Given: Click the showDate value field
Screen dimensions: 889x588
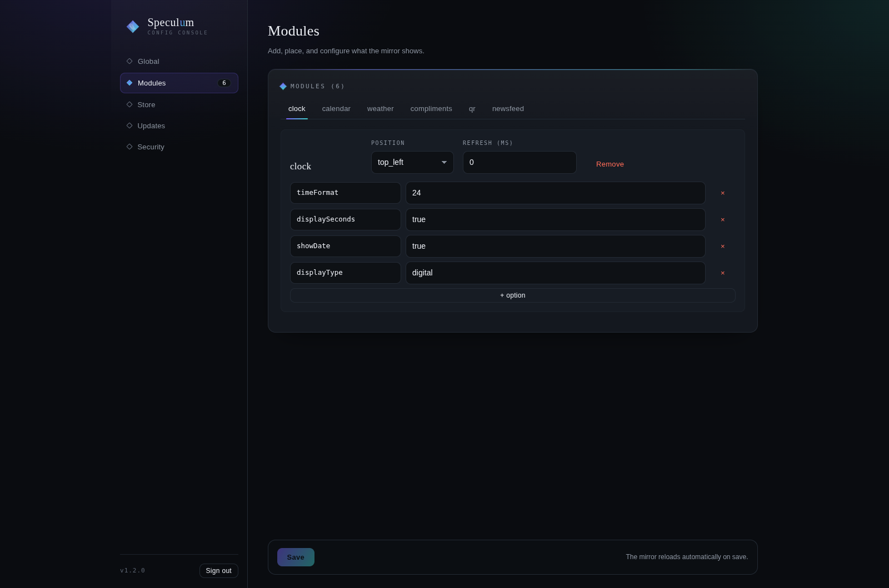Looking at the screenshot, I should [556, 246].
